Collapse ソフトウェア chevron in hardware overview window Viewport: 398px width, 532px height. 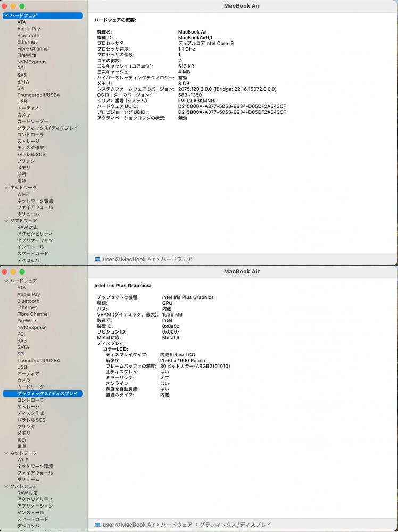[x=6, y=221]
